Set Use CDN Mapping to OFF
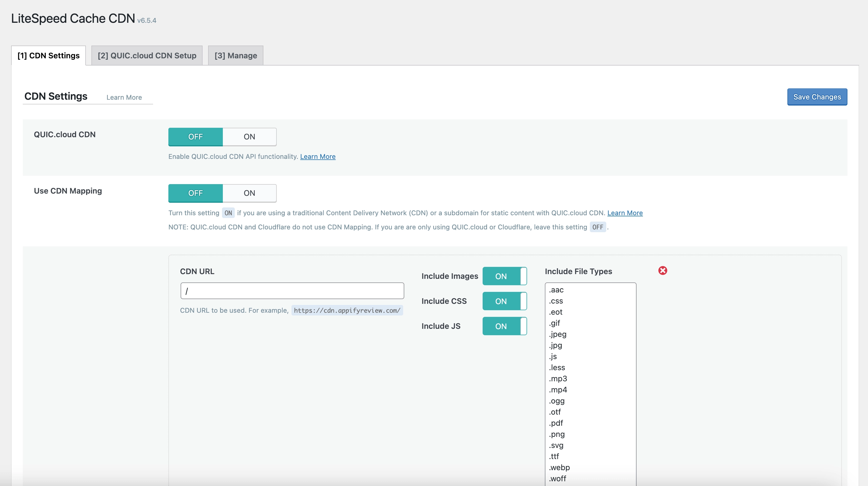 click(x=195, y=193)
